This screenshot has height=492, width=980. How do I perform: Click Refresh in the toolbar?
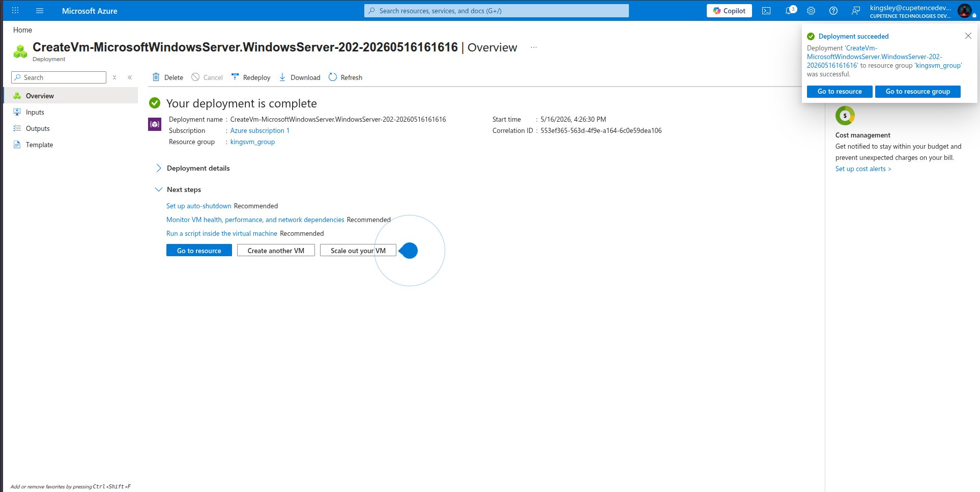(345, 77)
